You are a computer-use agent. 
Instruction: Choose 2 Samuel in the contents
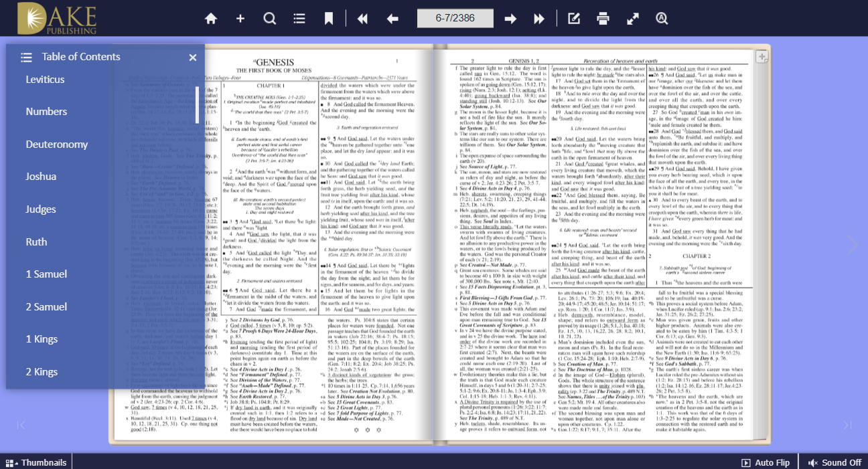(47, 307)
